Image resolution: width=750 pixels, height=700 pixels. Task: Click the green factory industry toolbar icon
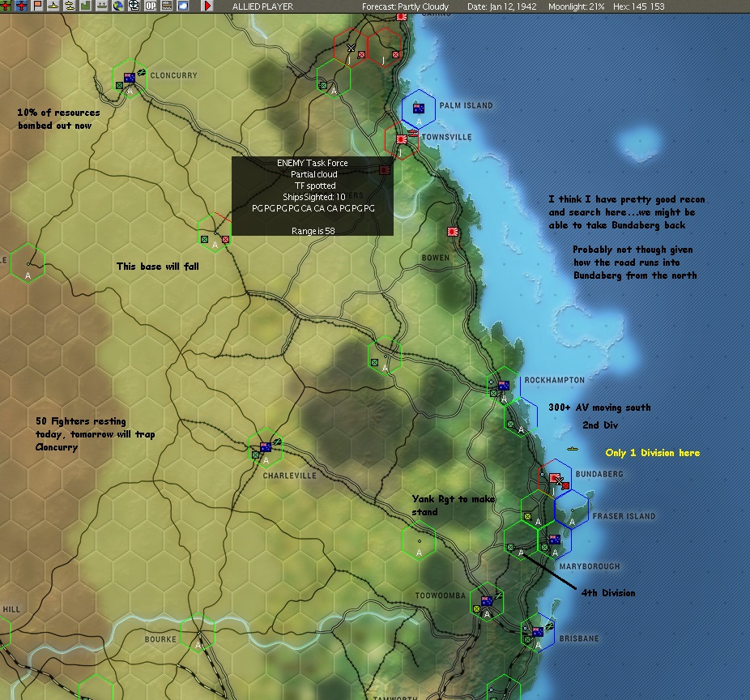click(86, 6)
